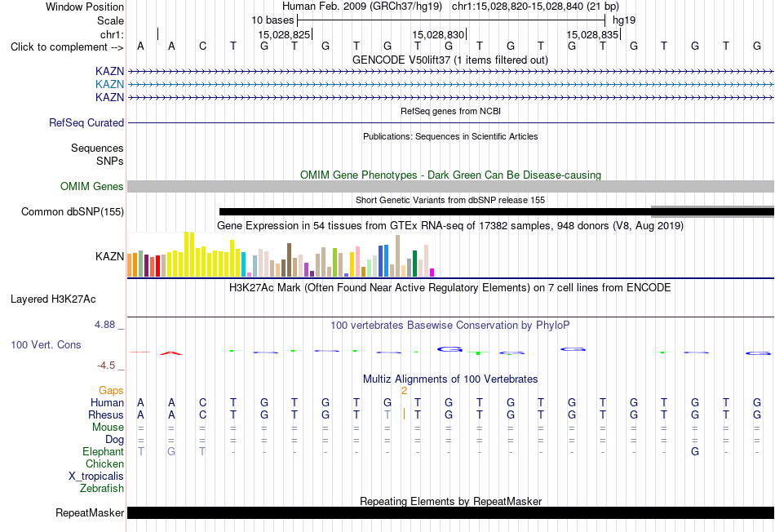Click the Common dbSNP(155) label

click(x=73, y=211)
